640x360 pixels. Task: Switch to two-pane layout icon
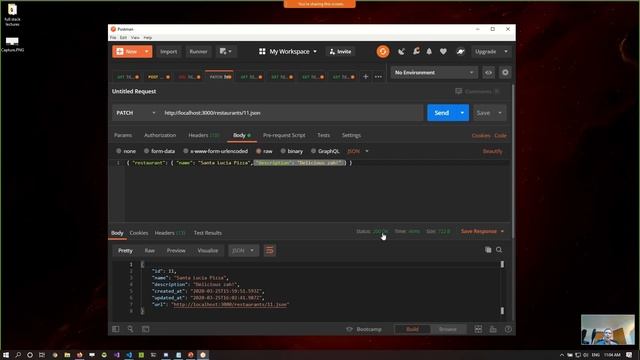point(478,329)
